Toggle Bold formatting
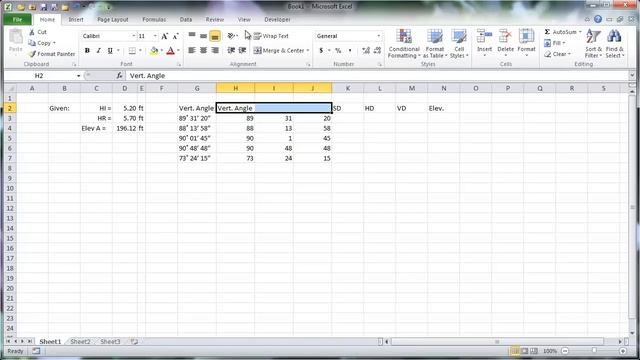Screen dimensions: 640x360 pyautogui.click(x=87, y=51)
